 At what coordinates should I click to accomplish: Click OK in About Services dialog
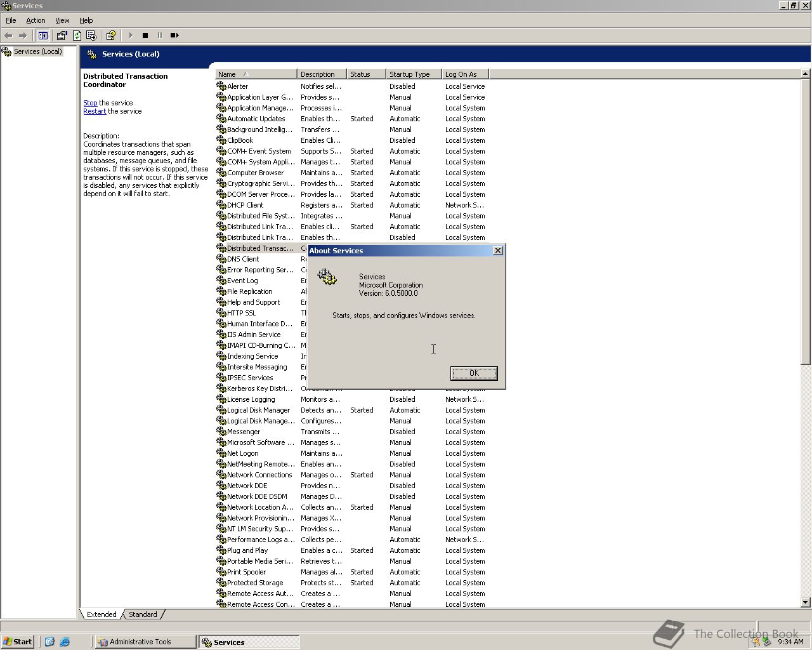click(x=474, y=373)
